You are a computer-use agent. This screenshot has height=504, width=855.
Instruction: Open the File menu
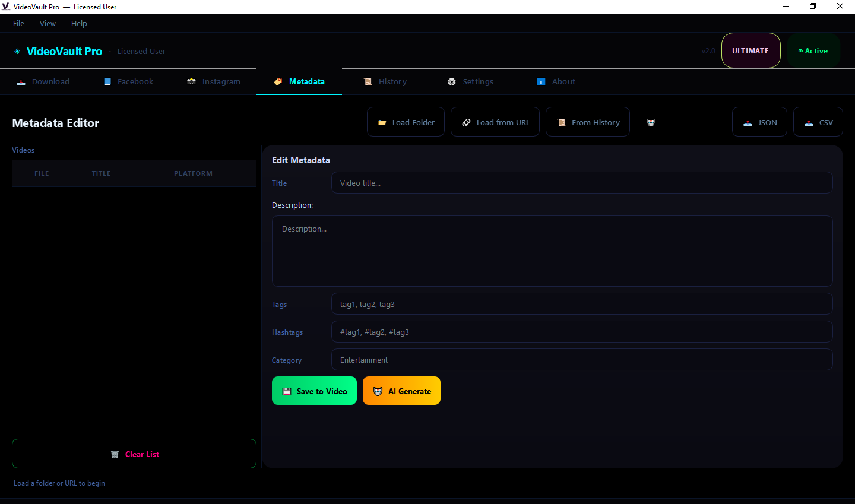pyautogui.click(x=18, y=23)
